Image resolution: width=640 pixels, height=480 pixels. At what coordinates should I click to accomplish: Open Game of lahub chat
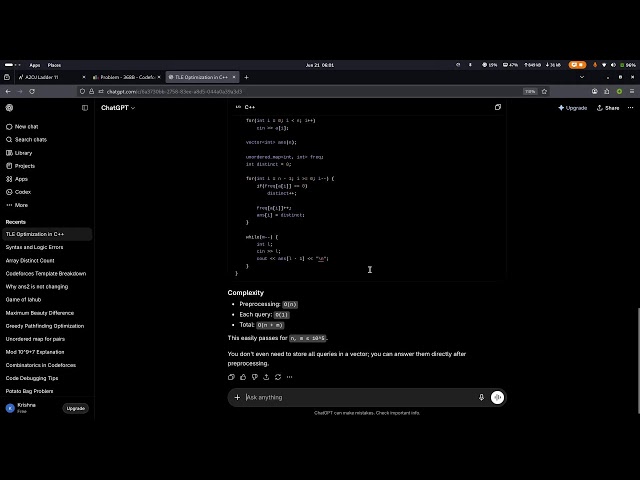tap(47, 300)
